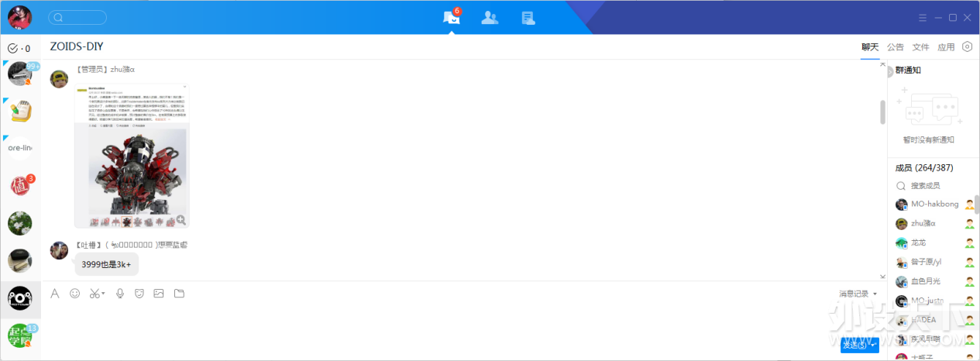The height and width of the screenshot is (361, 980).
Task: Open the font formatting tool
Action: tap(55, 294)
